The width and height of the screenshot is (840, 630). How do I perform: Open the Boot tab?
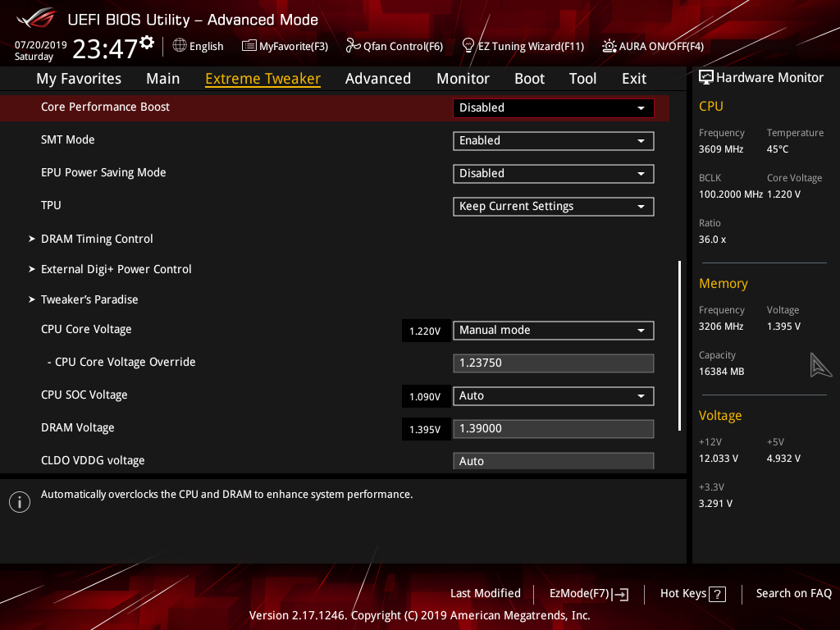coord(529,79)
